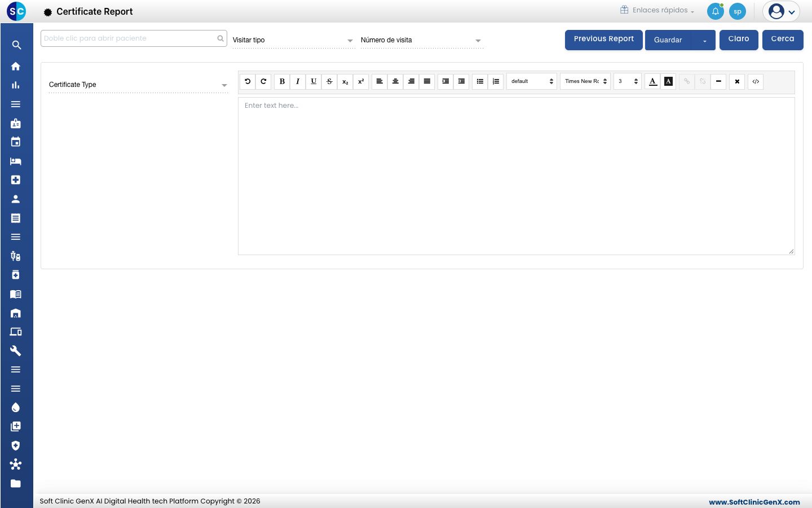Click the Previous Report button
Image resolution: width=812 pixels, height=508 pixels.
(x=604, y=40)
